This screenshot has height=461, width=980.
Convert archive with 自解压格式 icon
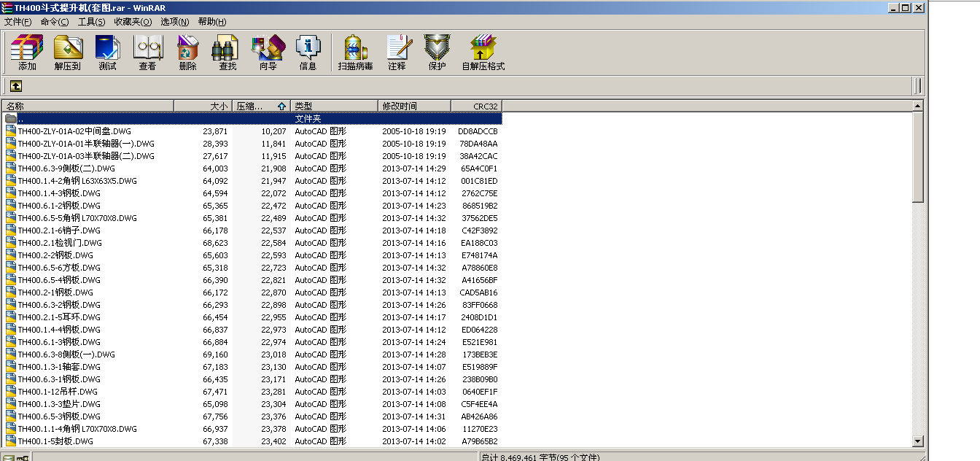(x=483, y=47)
